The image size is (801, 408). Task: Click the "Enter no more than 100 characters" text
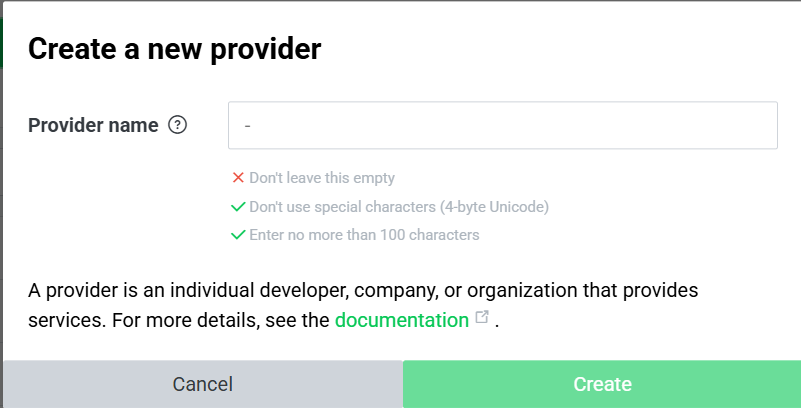coord(364,235)
